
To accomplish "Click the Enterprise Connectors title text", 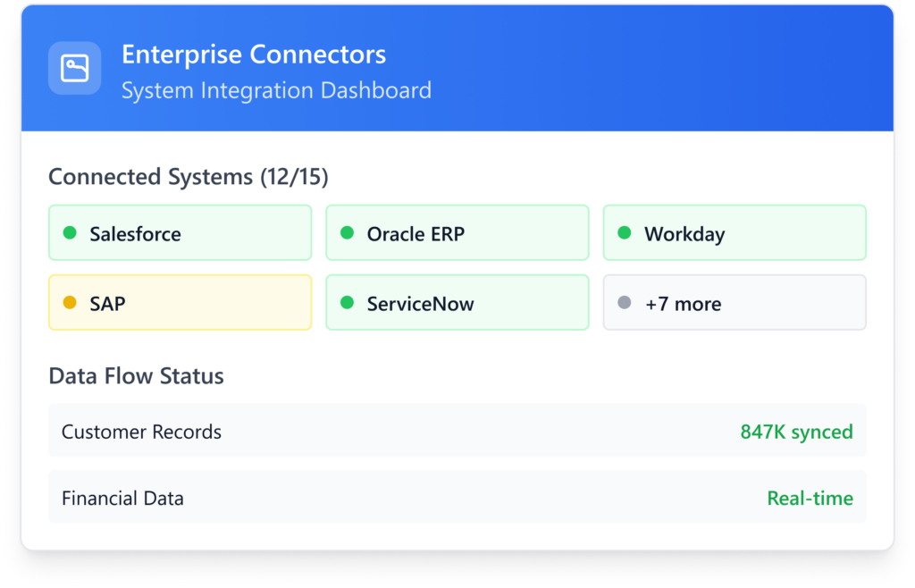I will 254,55.
